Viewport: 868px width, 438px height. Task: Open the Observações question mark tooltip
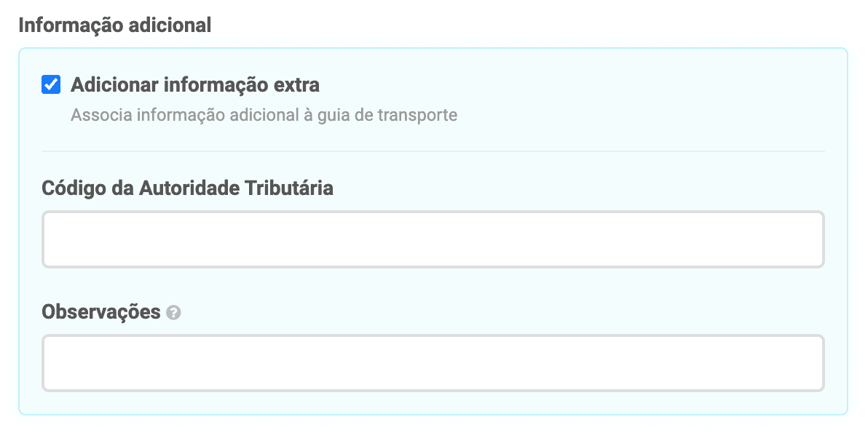tap(173, 313)
